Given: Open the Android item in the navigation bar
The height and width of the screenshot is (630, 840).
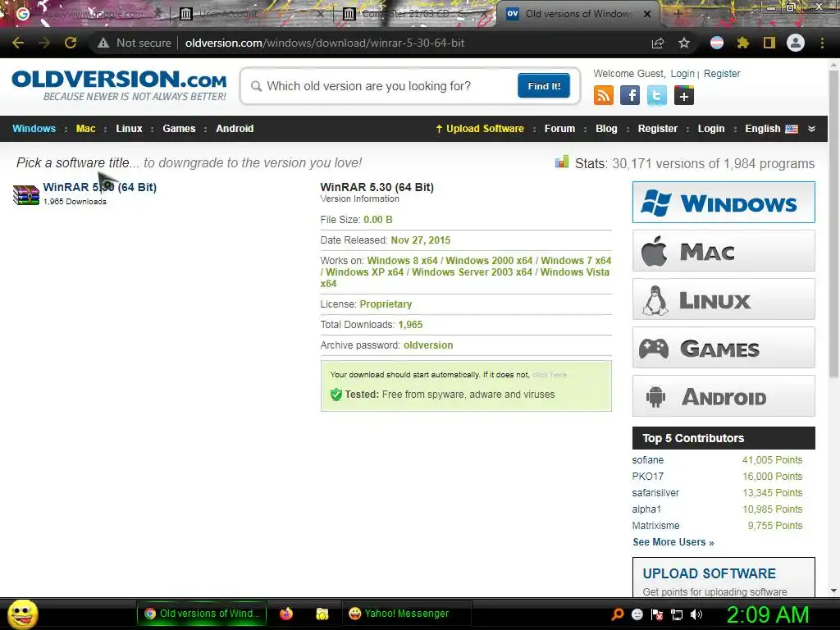Looking at the screenshot, I should pos(235,129).
